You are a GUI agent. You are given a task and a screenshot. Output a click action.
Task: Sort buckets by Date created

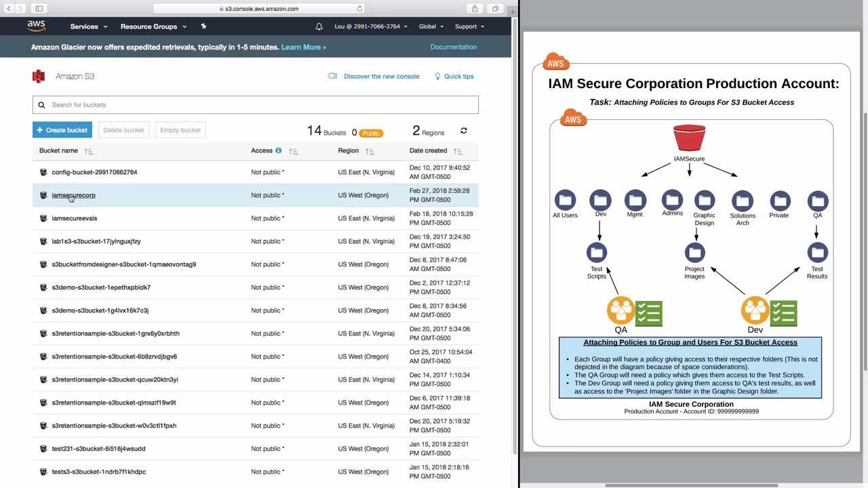[458, 151]
